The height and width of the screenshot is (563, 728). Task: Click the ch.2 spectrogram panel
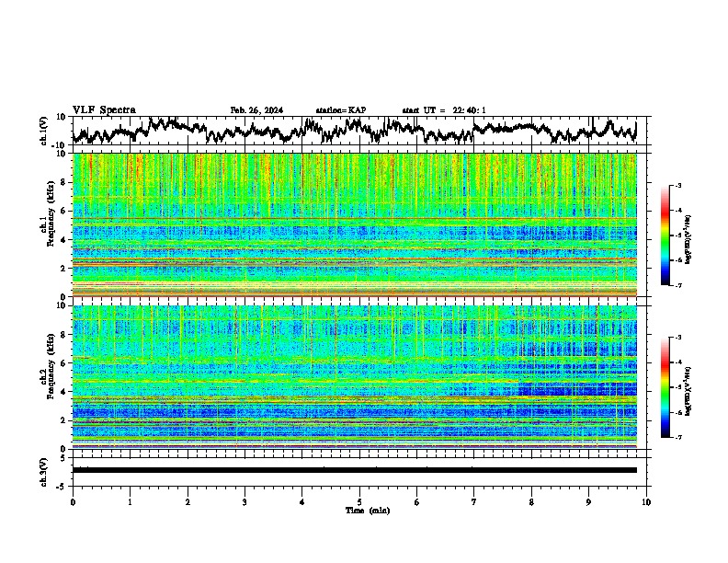[355, 377]
